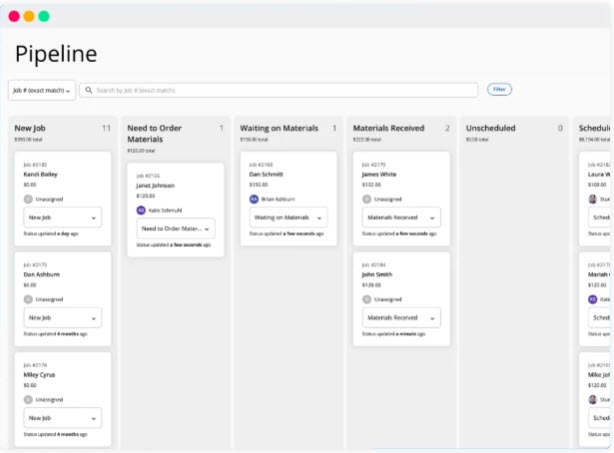
Task: Click total amount under Waiting on Materials header
Action: point(254,139)
